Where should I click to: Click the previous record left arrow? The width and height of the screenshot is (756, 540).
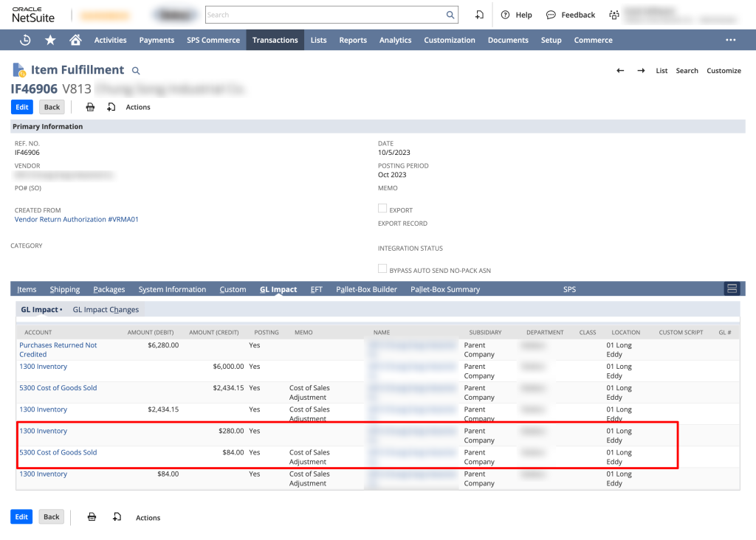[620, 71]
